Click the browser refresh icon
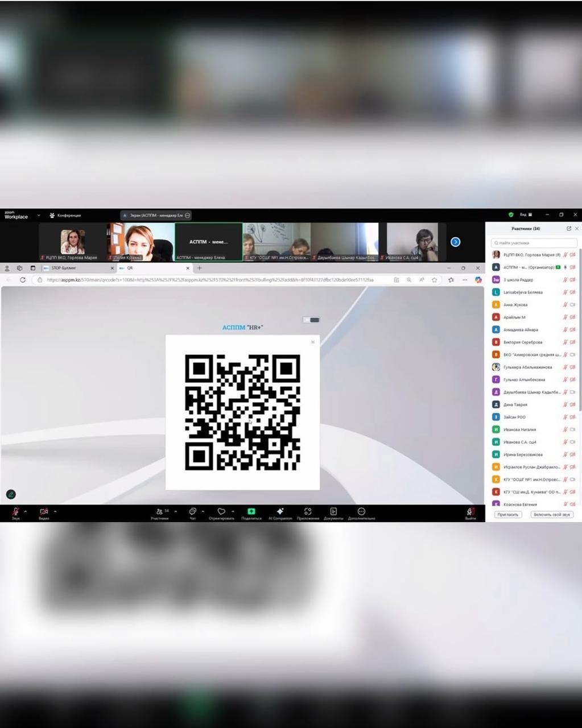 (23, 280)
